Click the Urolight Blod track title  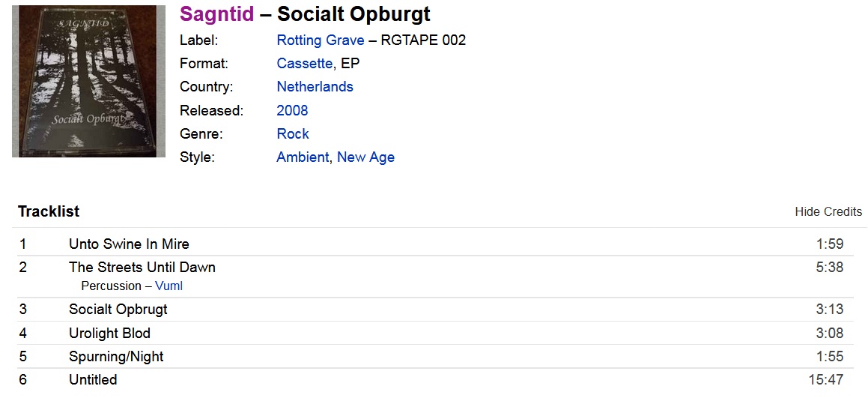pyautogui.click(x=109, y=334)
